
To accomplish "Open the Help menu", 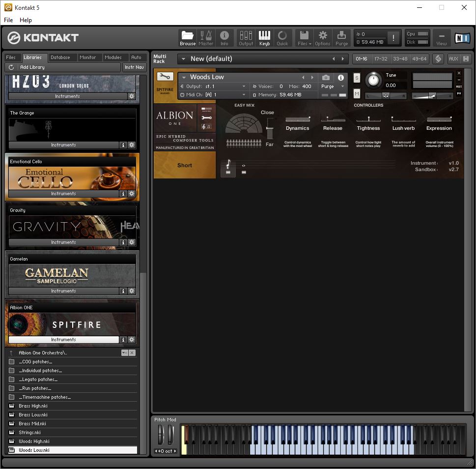I will 26,20.
